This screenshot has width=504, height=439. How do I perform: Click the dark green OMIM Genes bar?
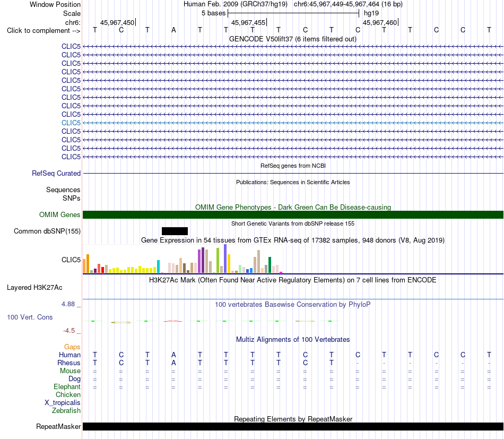point(293,214)
